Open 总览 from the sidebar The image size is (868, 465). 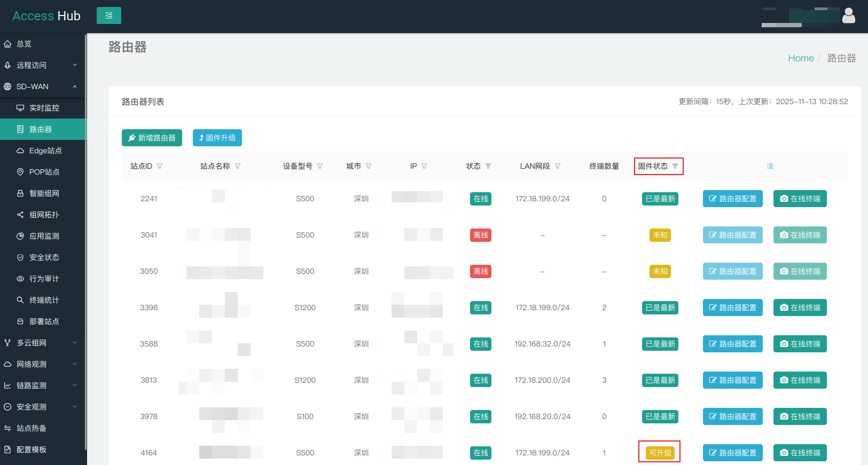(x=43, y=44)
